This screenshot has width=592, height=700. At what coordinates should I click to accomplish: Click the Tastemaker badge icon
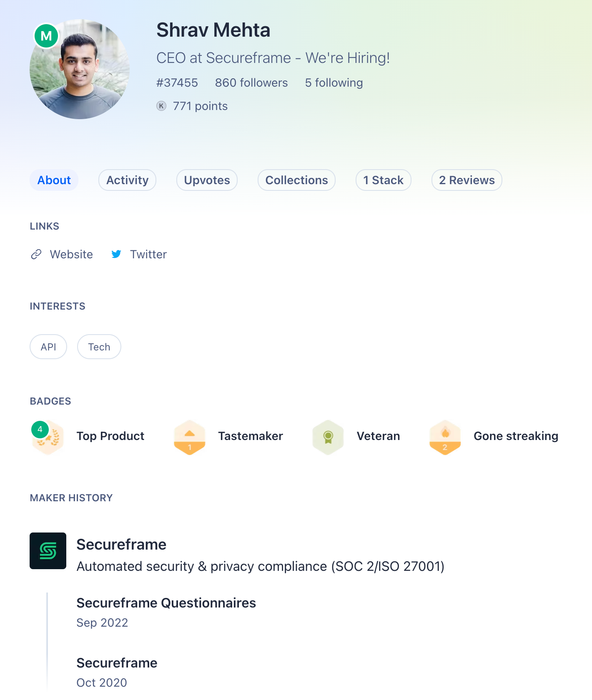click(190, 437)
